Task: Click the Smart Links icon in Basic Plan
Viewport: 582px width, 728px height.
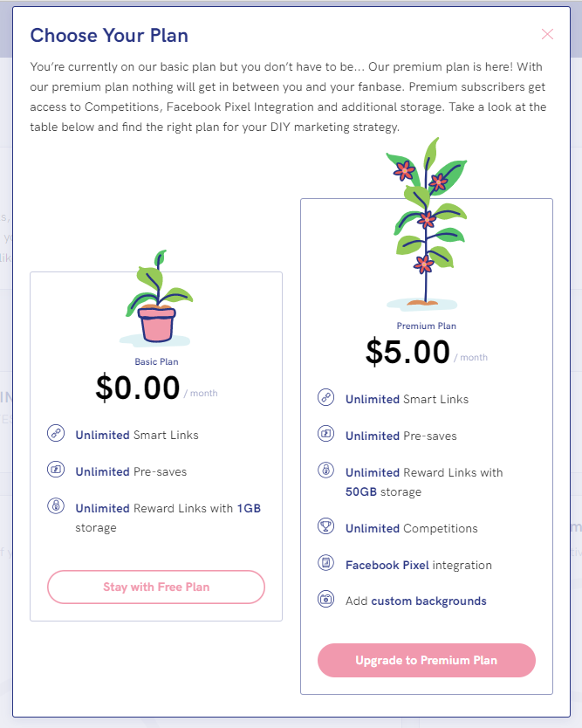Action: 55,434
